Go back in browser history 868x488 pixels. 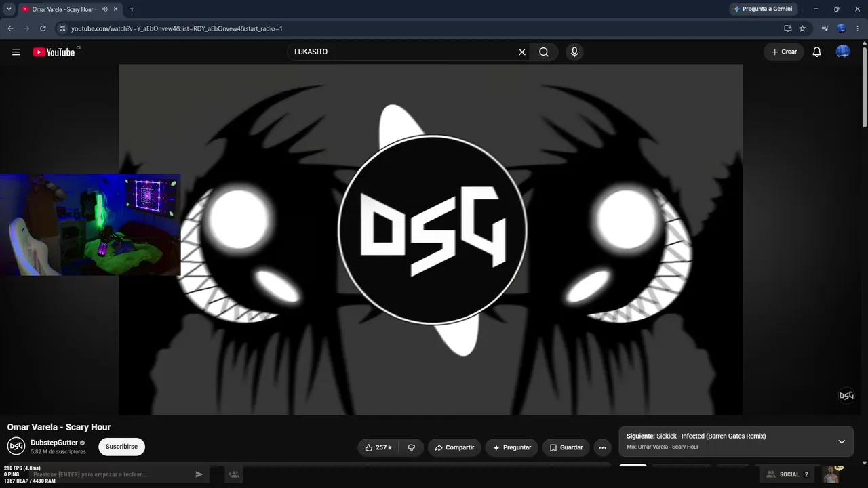pos(10,28)
